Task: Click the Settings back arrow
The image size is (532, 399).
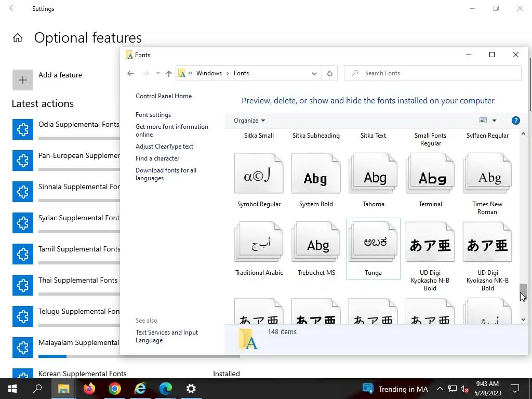Action: [12, 8]
